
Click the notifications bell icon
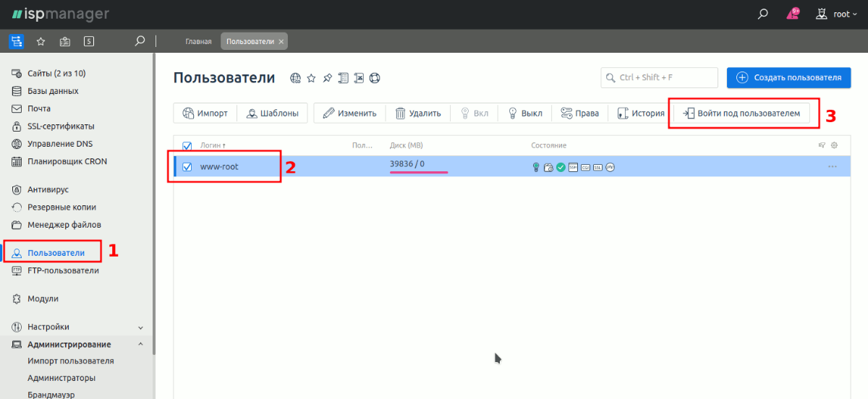point(793,14)
